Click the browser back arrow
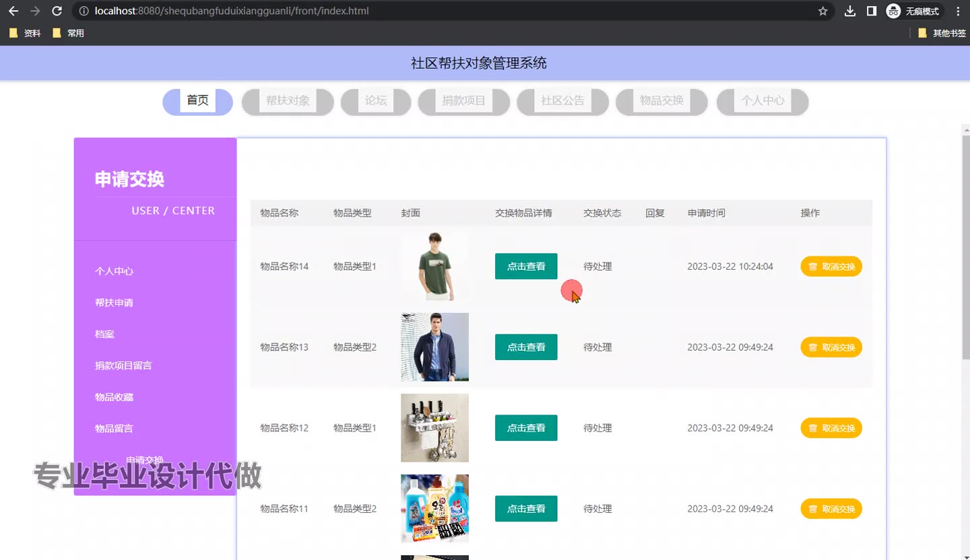This screenshot has width=970, height=560. click(13, 11)
